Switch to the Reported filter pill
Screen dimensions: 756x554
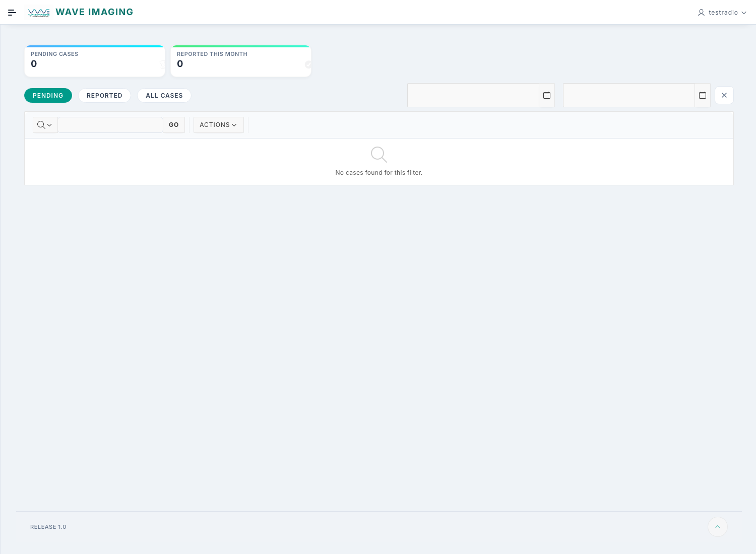coord(104,96)
